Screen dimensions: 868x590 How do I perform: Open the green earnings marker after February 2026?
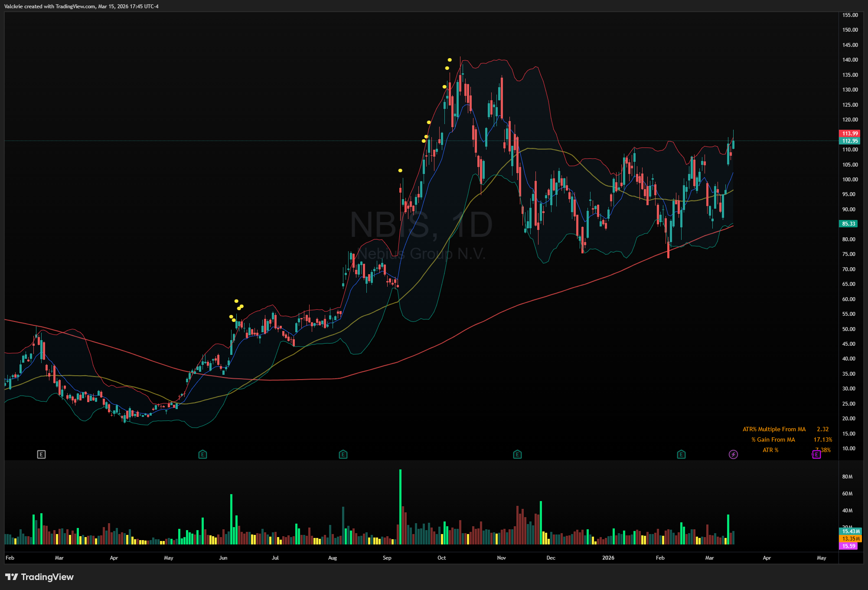pyautogui.click(x=681, y=454)
